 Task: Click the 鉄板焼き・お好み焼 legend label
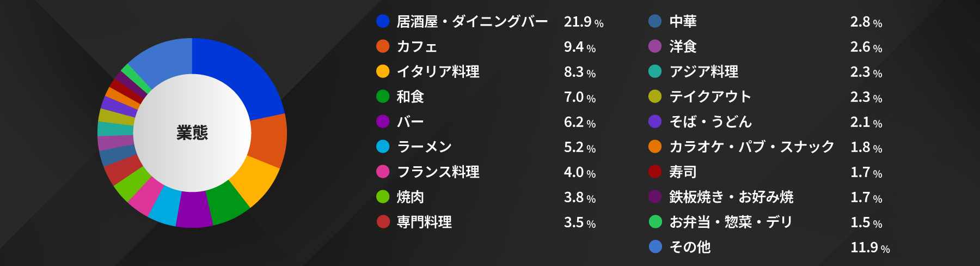click(731, 197)
